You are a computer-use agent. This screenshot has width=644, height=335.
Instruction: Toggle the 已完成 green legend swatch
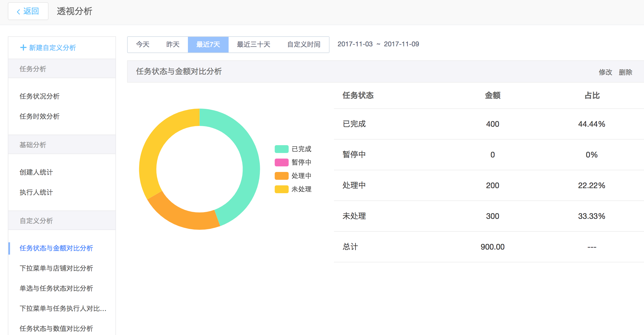tap(281, 149)
